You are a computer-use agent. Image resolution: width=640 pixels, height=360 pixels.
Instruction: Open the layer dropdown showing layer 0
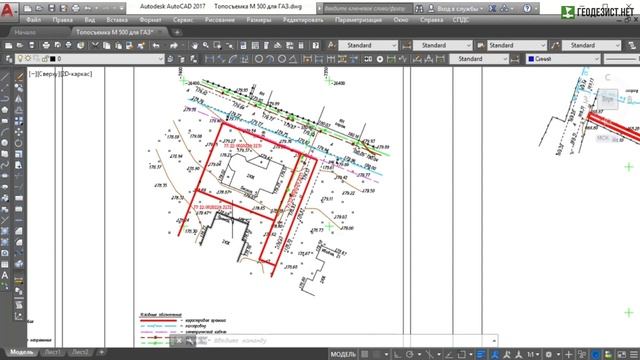pos(89,59)
